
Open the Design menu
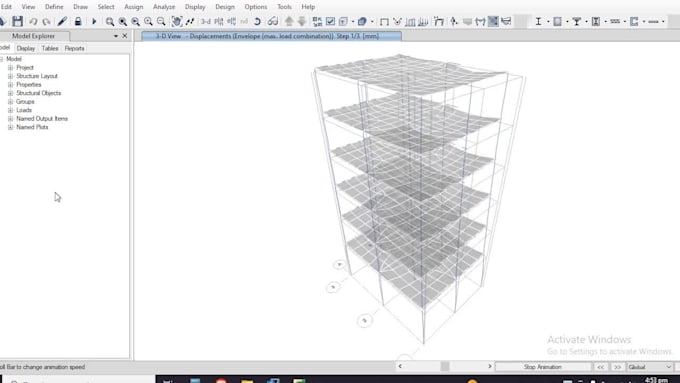pos(225,7)
